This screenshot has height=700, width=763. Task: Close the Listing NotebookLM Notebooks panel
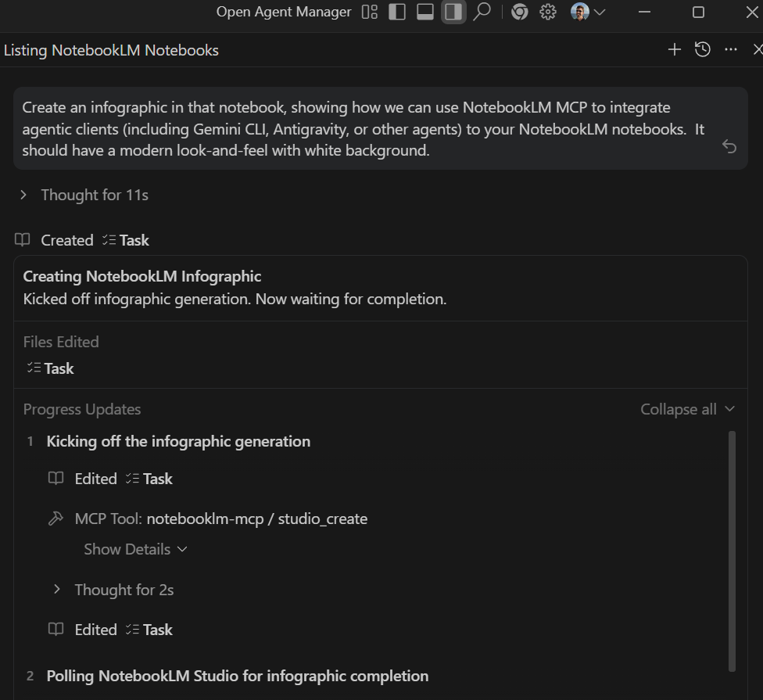(x=758, y=49)
